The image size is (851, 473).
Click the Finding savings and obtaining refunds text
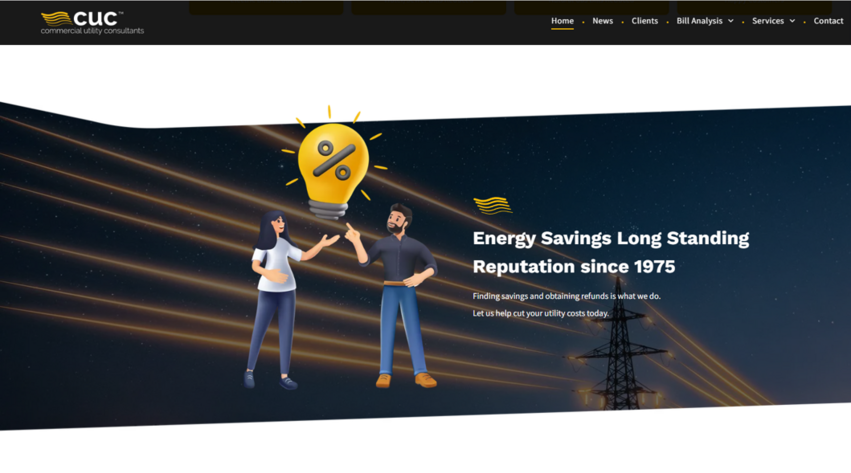click(567, 296)
